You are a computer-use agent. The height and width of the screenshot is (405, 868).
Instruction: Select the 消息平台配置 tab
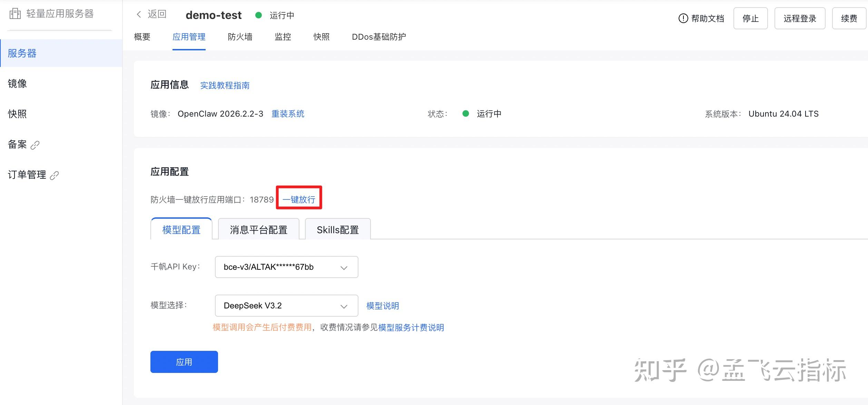point(258,230)
